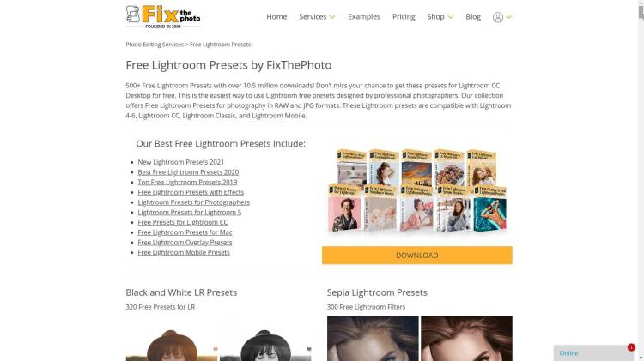Click the vertical page scrollbar

641,180
